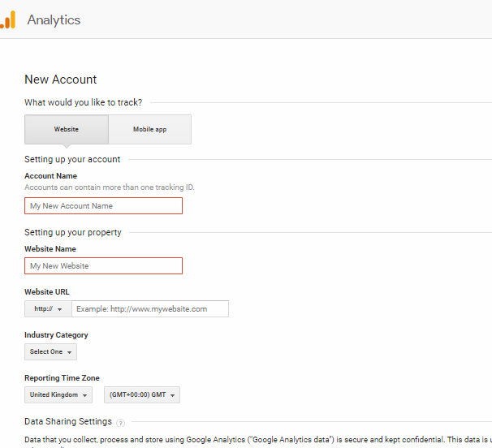Click the Website URL text field
This screenshot has width=492, height=448.
click(150, 308)
